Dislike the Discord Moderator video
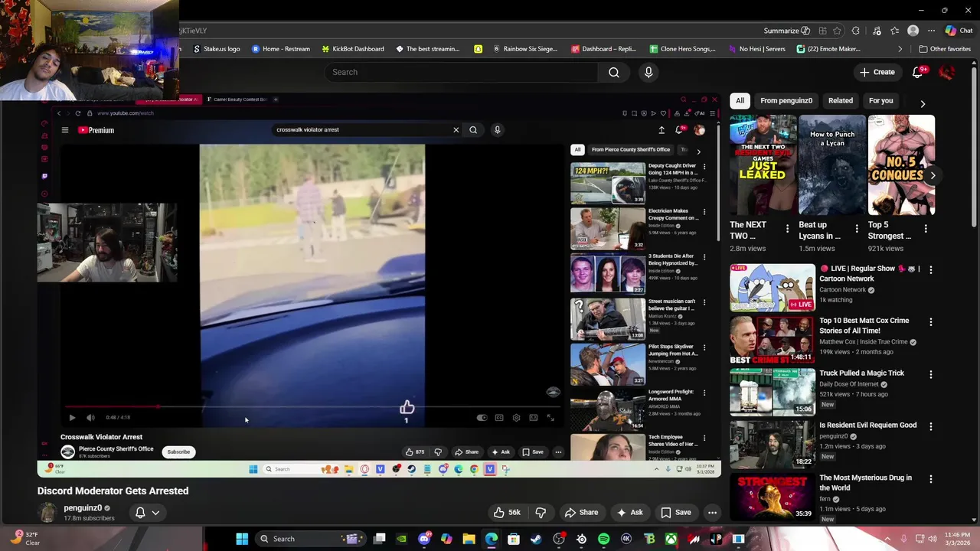The width and height of the screenshot is (980, 551). 541,513
